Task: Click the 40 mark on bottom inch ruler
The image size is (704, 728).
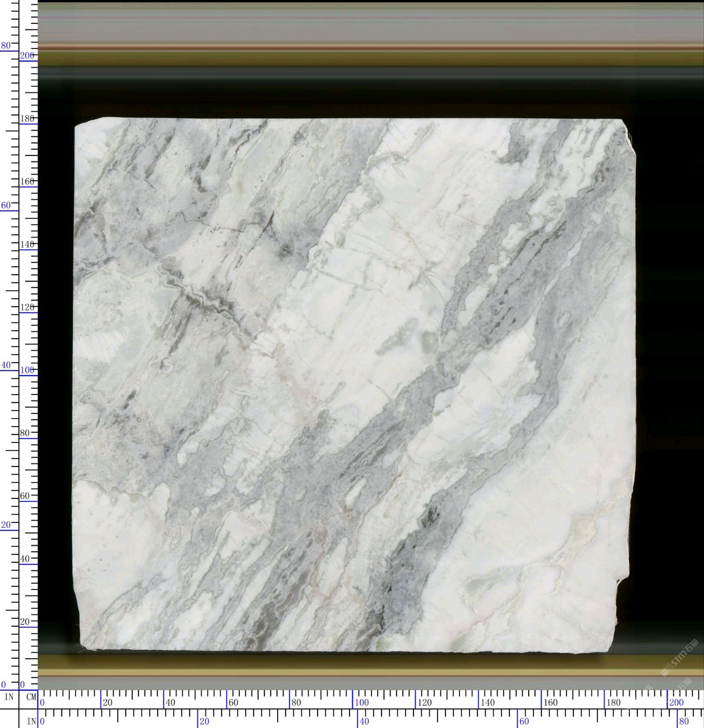Action: pos(364,721)
